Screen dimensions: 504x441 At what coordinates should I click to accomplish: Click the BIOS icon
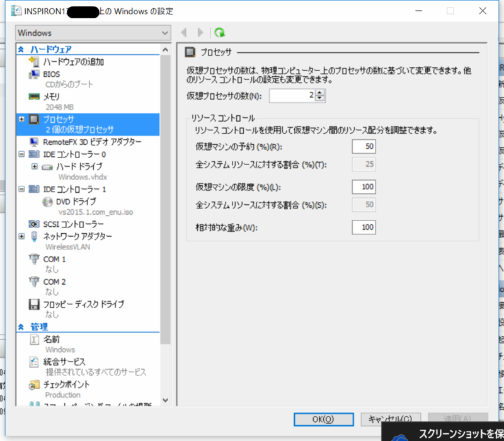tap(34, 74)
